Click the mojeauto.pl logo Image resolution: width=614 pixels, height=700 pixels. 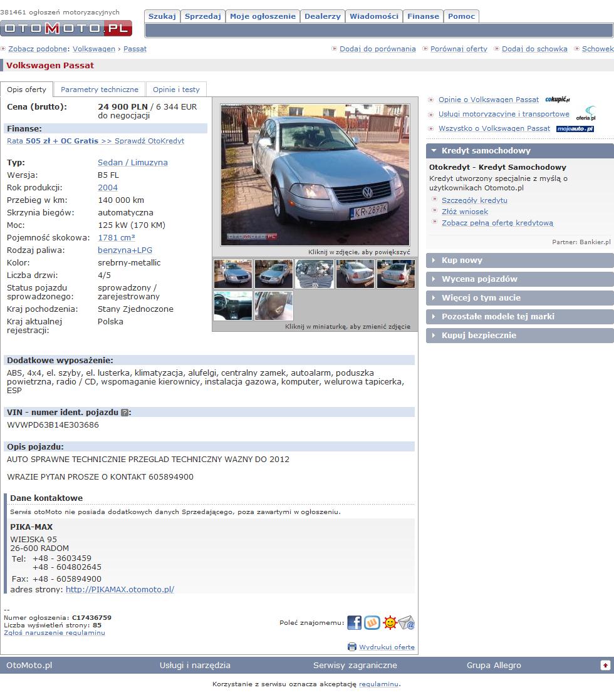[575, 128]
